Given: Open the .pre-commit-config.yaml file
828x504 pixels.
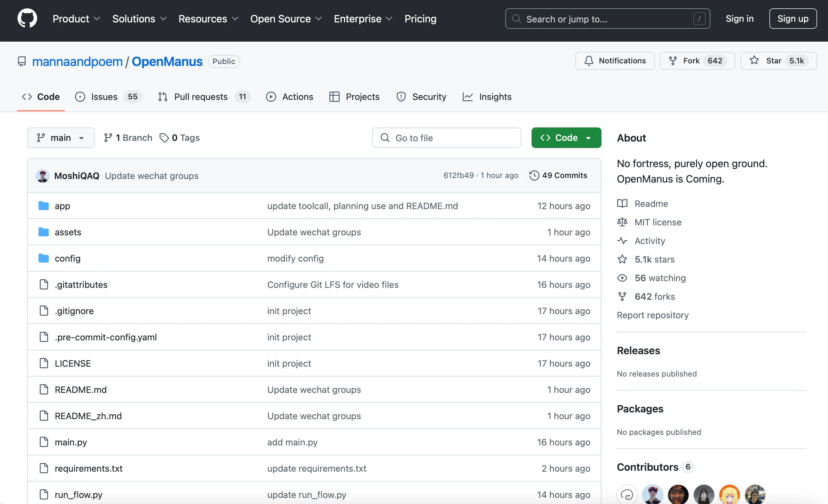Looking at the screenshot, I should pos(106,337).
